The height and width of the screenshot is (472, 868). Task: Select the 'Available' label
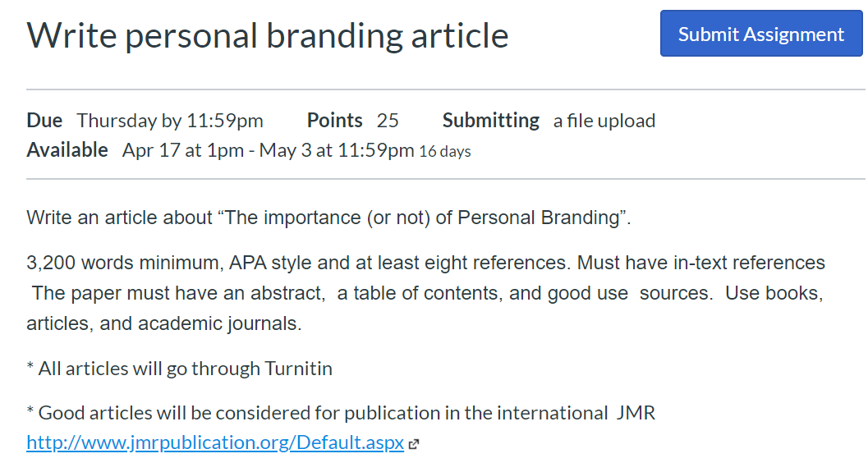point(67,150)
